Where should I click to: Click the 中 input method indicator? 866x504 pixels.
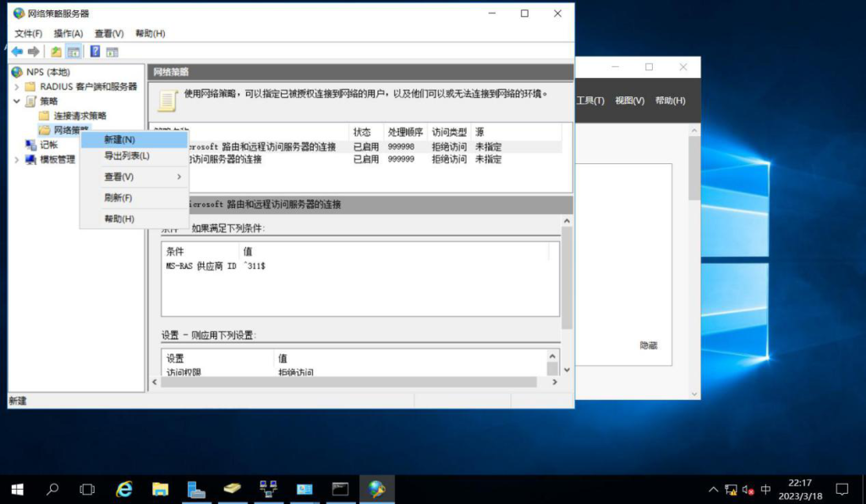765,490
